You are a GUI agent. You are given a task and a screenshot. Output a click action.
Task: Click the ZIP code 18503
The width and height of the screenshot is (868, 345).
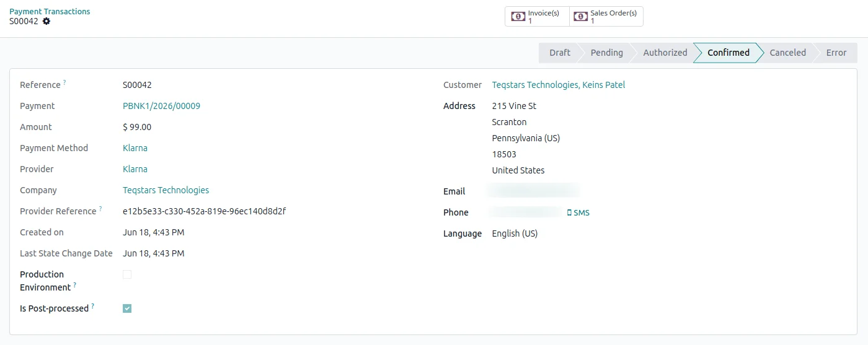click(504, 154)
